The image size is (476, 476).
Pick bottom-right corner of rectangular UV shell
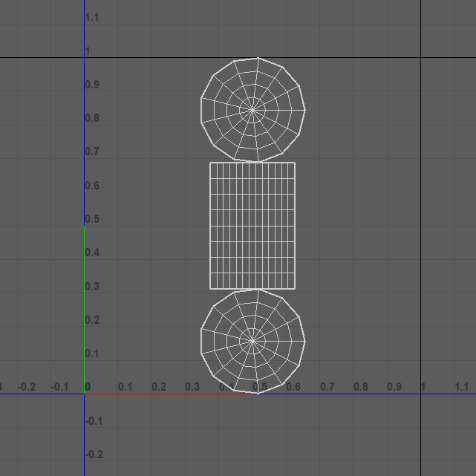295,288
